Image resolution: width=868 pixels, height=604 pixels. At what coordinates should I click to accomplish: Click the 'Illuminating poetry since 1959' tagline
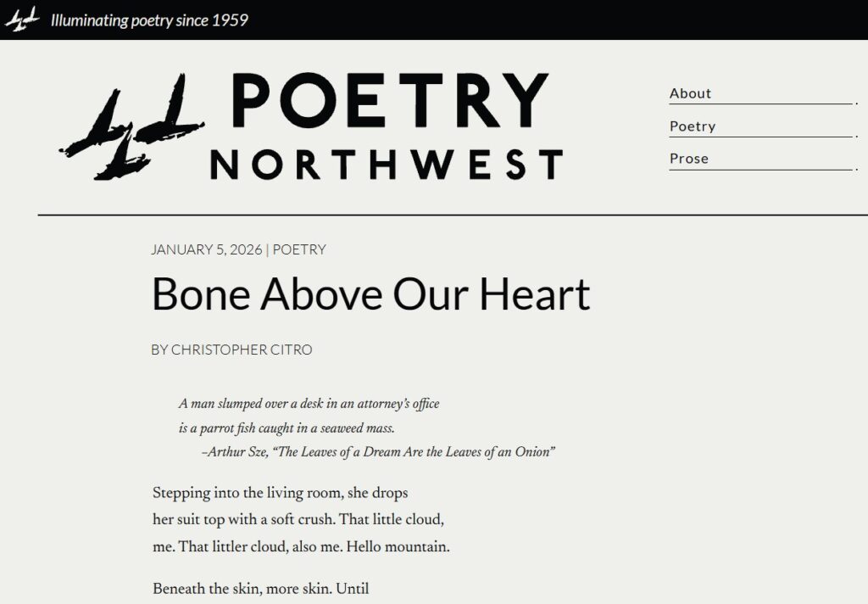pyautogui.click(x=149, y=20)
